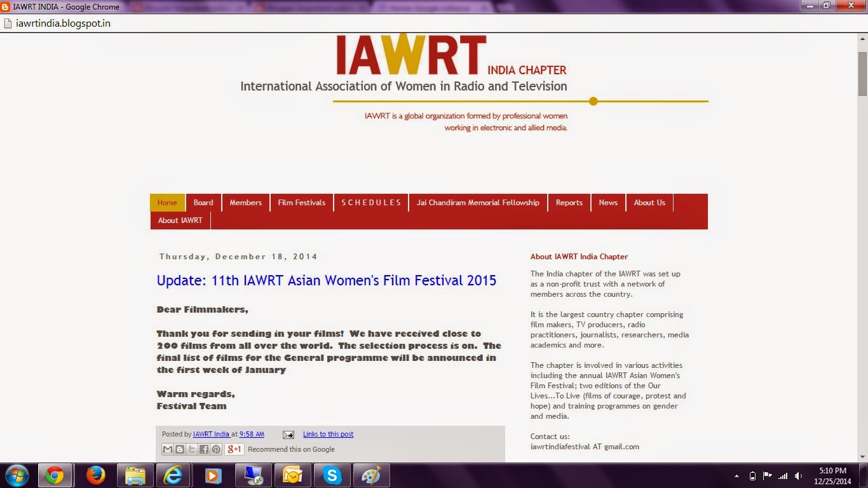Image resolution: width=868 pixels, height=488 pixels.
Task: Open Remote Desktop Connection taskbar icon
Action: [254, 475]
